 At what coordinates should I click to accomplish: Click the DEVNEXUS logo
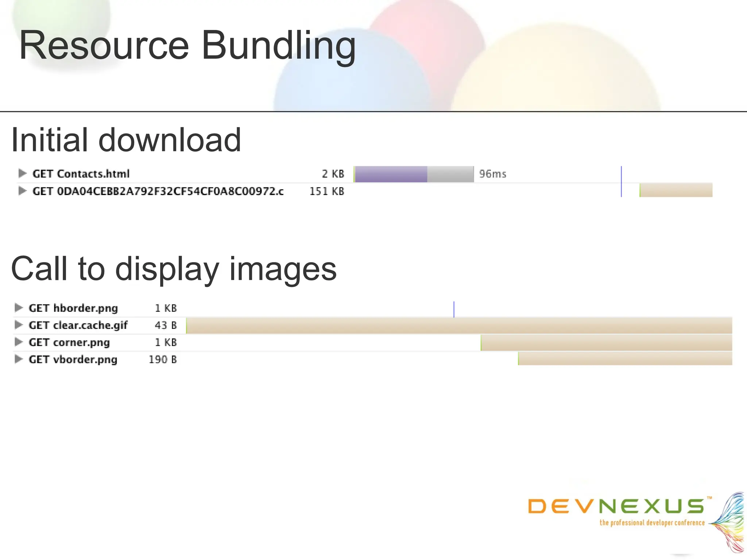pos(636,522)
